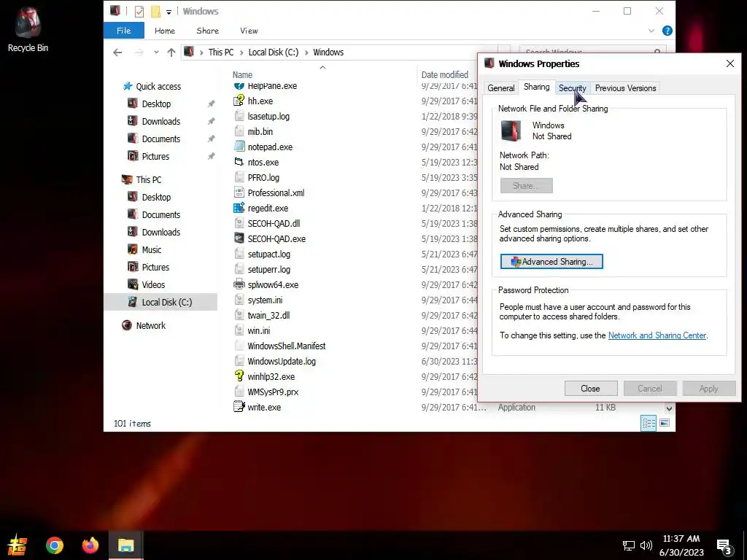Screen dimensions: 747x560
Task: Open the notification center icon
Action: tap(724, 547)
